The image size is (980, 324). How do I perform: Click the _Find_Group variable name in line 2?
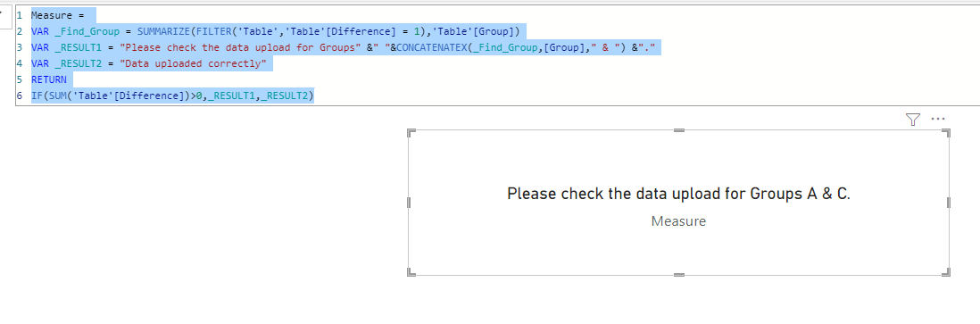click(87, 31)
